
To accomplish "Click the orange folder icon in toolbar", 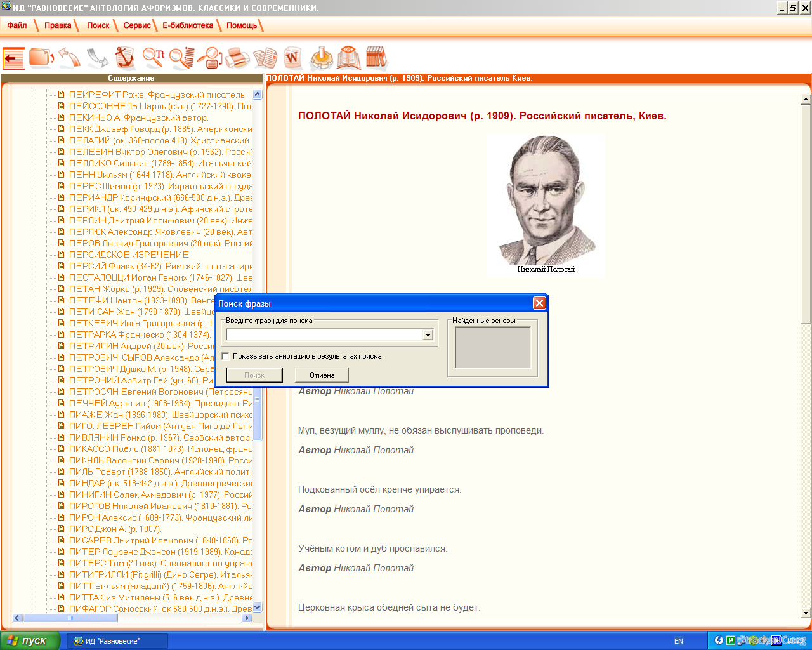I will [x=41, y=58].
